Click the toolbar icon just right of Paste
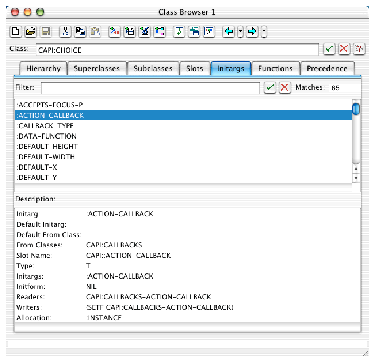The height and width of the screenshot is (364, 377). click(x=114, y=32)
